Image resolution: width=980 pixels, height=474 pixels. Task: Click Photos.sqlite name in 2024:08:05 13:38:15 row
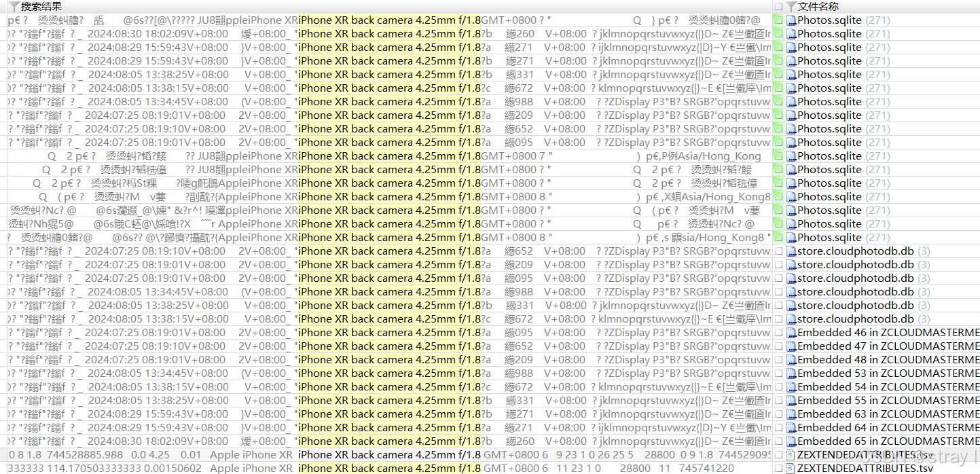tap(829, 88)
